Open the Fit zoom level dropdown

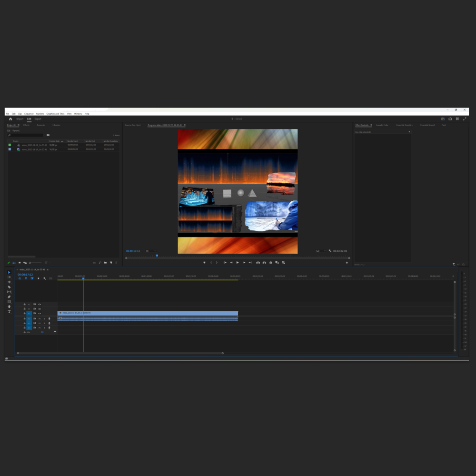[x=151, y=251]
